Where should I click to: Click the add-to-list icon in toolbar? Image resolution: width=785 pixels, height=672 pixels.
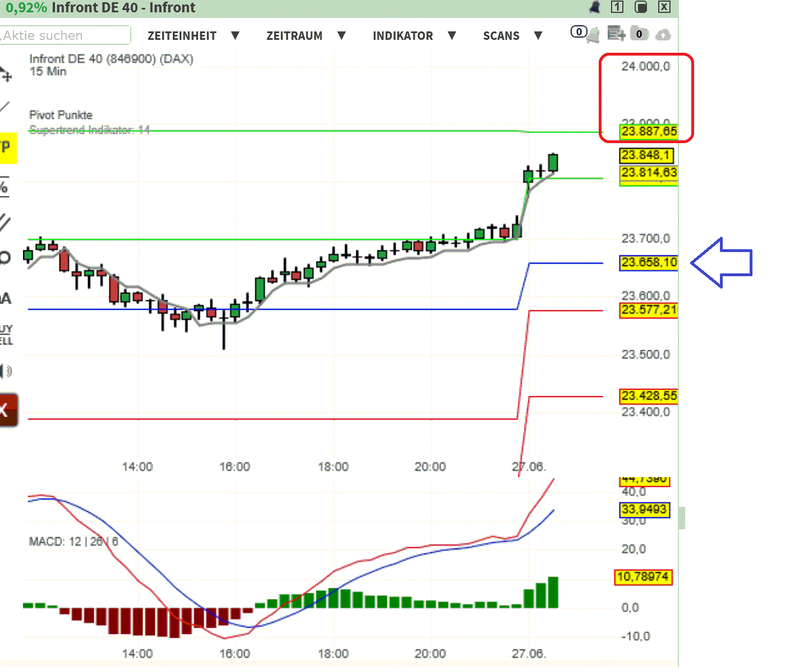(616, 34)
